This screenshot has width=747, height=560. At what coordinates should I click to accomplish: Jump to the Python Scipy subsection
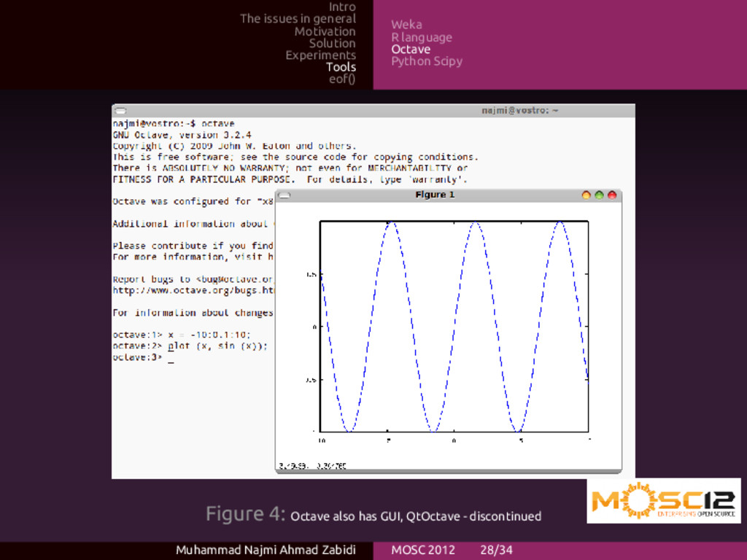pyautogui.click(x=427, y=61)
